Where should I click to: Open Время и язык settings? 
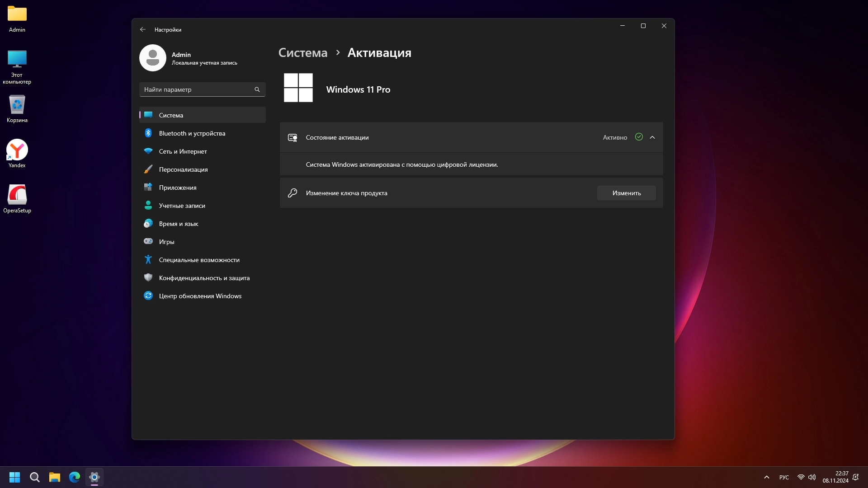click(178, 224)
